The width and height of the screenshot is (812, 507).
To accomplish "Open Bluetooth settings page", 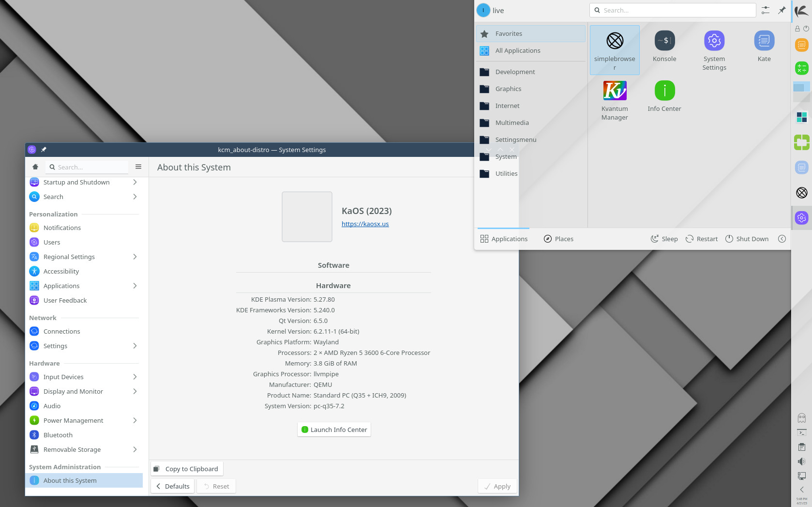I will coord(84,435).
